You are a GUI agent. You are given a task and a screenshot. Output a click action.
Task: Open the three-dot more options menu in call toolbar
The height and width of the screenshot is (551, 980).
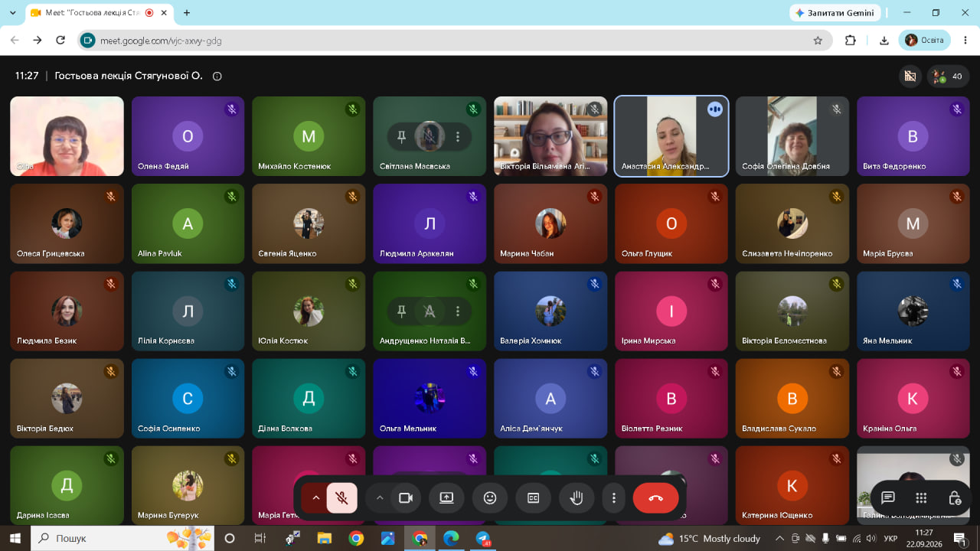point(614,498)
